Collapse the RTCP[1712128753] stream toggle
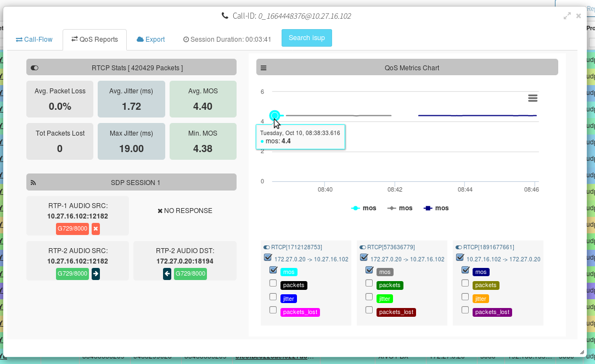 click(x=266, y=248)
